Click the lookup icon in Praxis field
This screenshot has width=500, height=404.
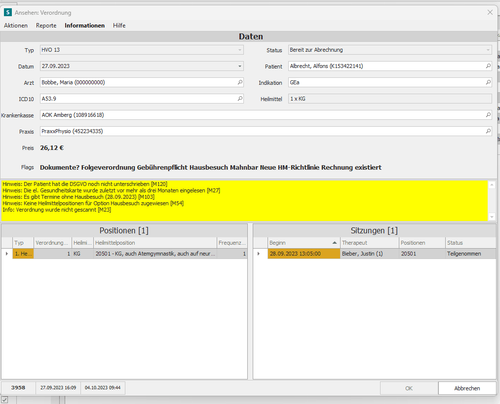[488, 131]
